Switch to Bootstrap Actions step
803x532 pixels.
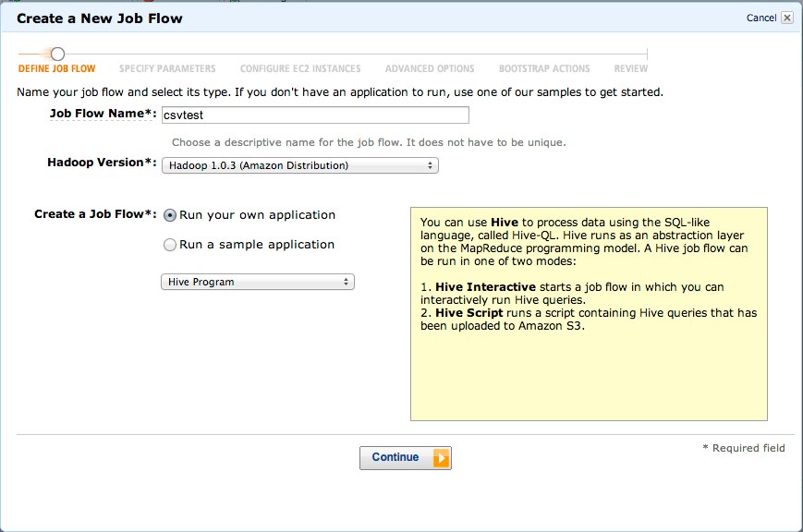tap(544, 69)
